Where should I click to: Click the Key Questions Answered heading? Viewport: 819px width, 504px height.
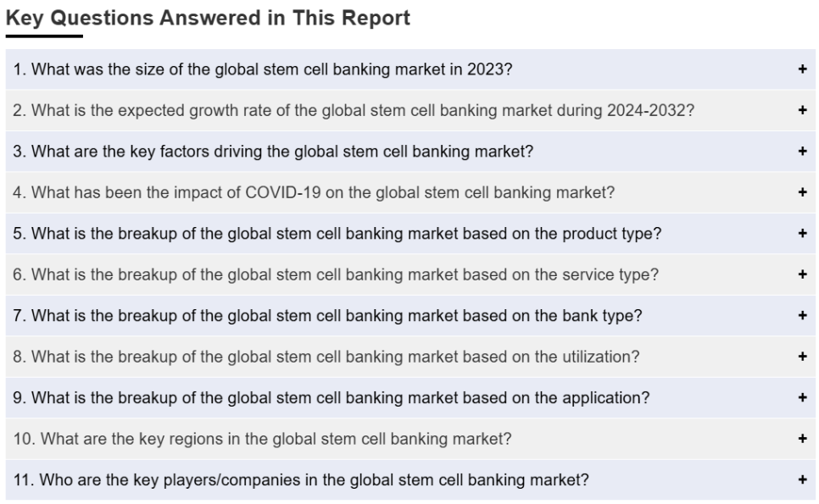pos(208,18)
